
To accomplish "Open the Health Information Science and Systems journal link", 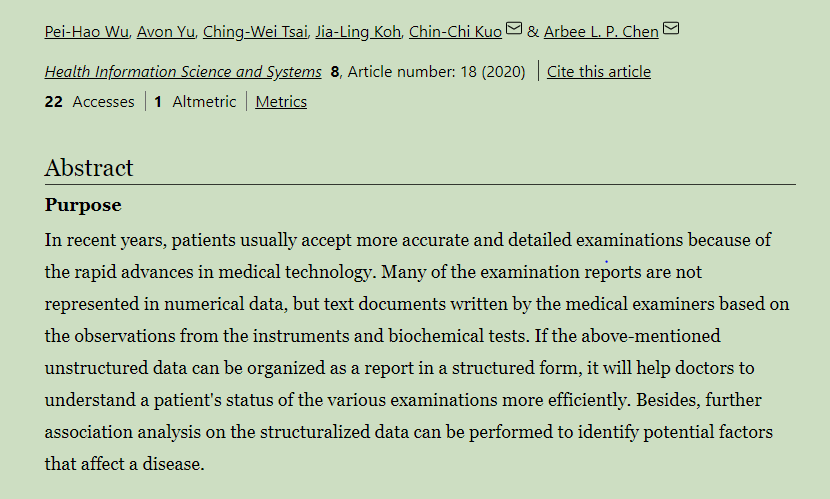I will tap(183, 71).
